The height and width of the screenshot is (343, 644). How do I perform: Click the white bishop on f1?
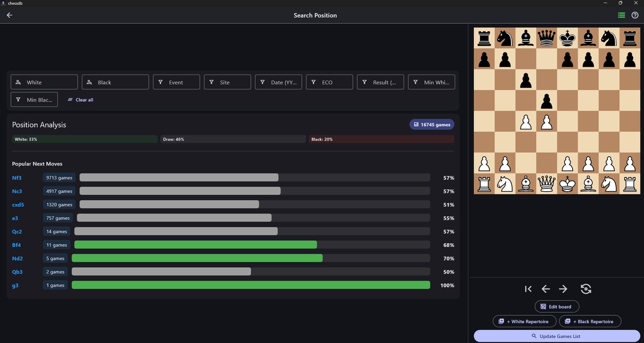(x=588, y=184)
